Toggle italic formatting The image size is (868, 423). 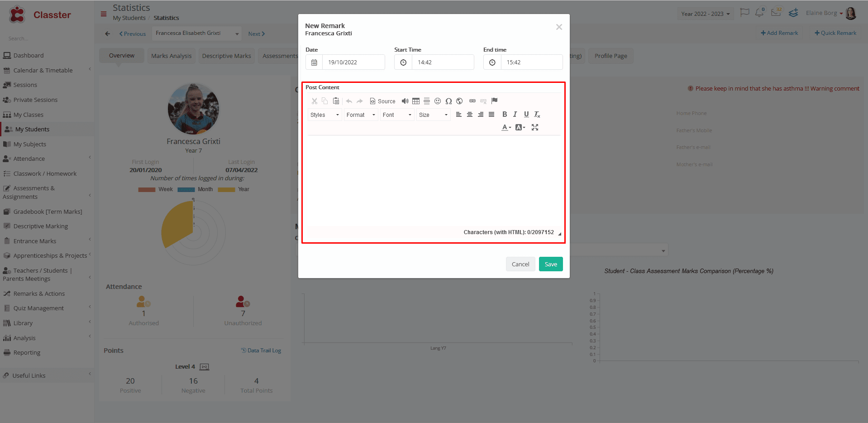(515, 115)
